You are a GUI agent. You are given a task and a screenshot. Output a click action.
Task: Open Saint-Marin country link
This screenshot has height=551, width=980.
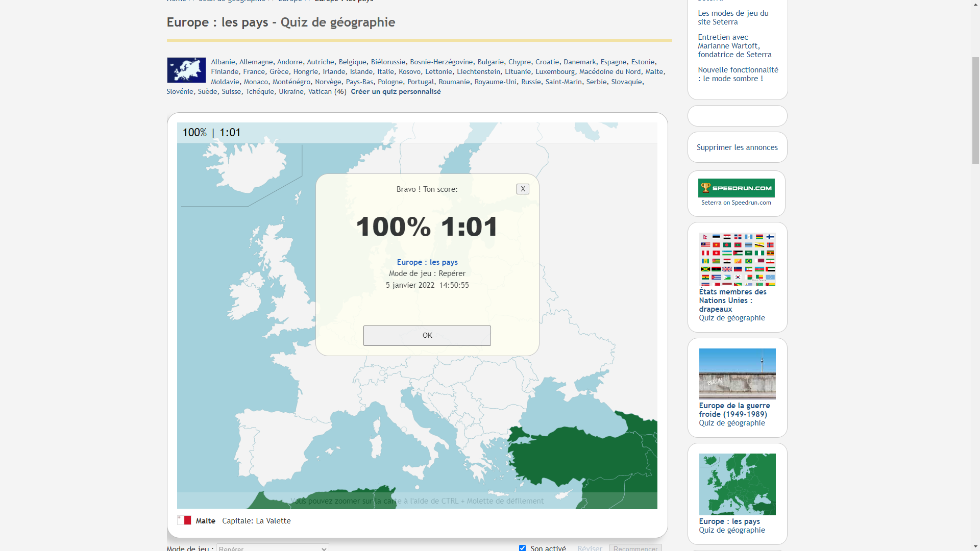(563, 82)
